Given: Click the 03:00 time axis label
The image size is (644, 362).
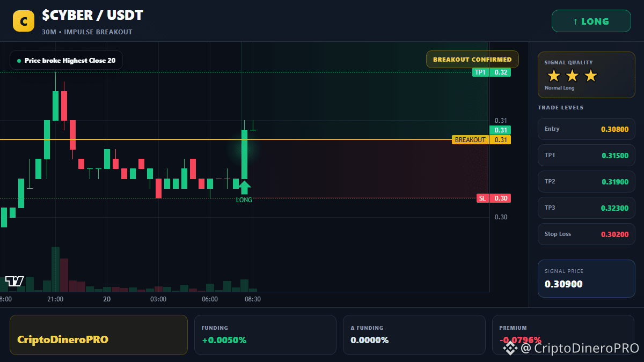Looking at the screenshot, I should click(158, 299).
